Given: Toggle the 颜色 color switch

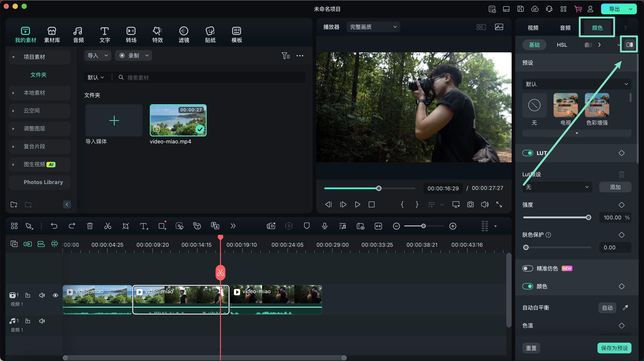Looking at the screenshot, I should click(527, 286).
